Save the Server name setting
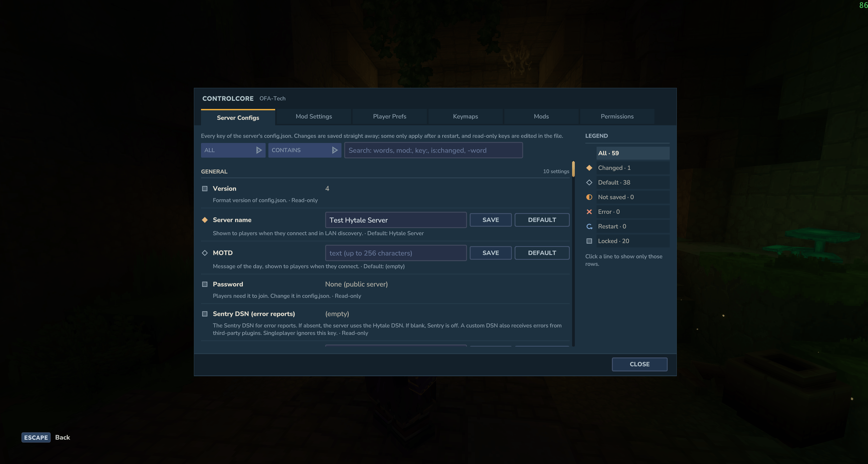Screen dimensions: 868x464 tap(490, 220)
